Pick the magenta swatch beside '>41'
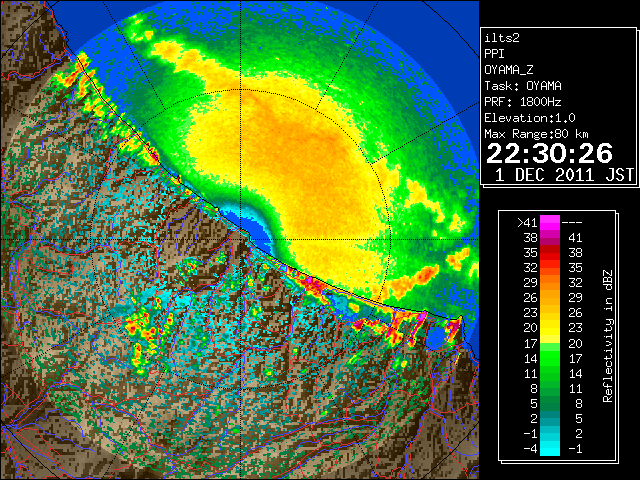This screenshot has height=480, width=640. (550, 222)
